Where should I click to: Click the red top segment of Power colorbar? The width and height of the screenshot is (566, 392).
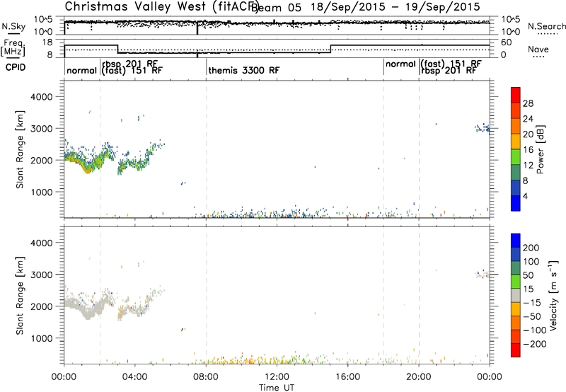click(516, 95)
